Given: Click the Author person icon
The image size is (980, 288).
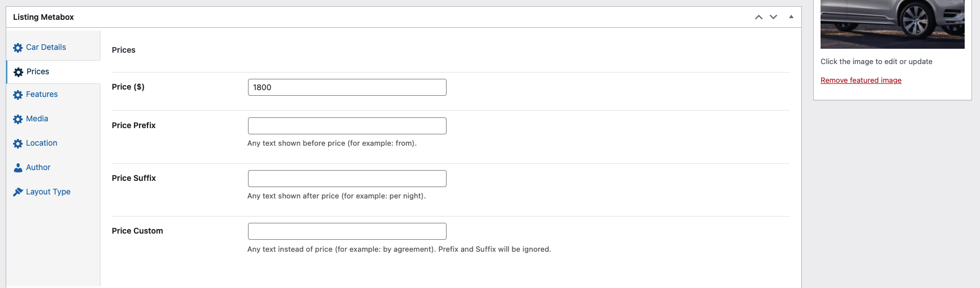Looking at the screenshot, I should (x=18, y=168).
